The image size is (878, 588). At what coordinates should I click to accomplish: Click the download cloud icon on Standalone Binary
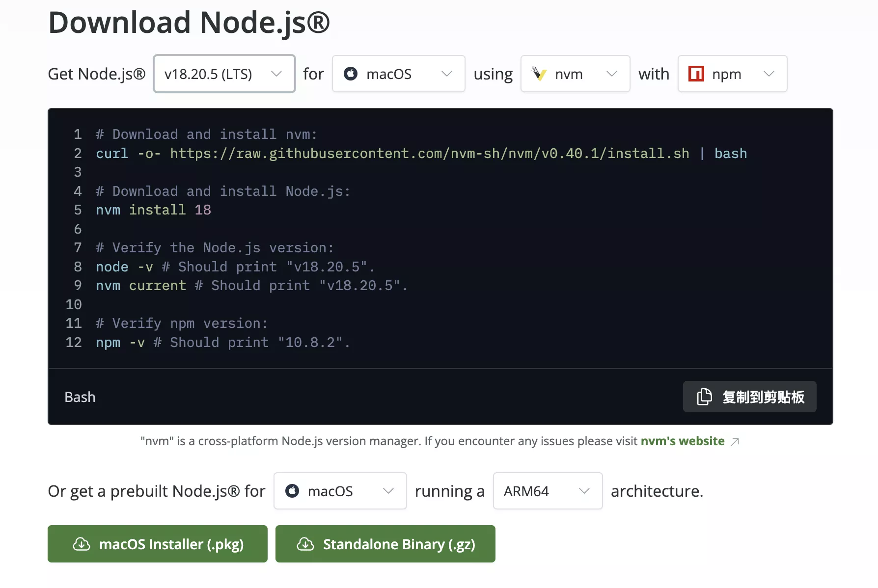(305, 544)
